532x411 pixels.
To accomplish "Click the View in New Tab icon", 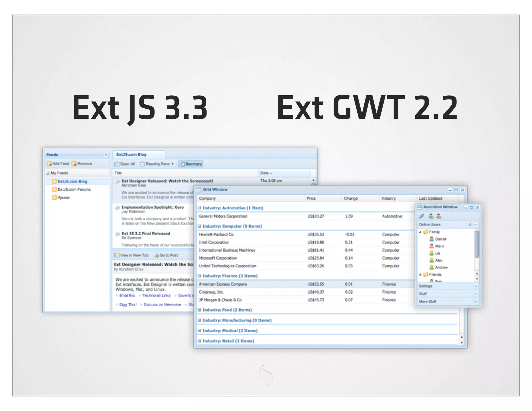I will (x=117, y=255).
